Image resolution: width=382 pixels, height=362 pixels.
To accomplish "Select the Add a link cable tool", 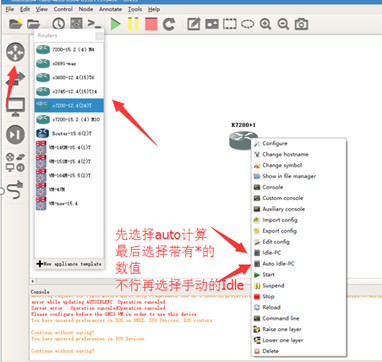I will pyautogui.click(x=15, y=190).
